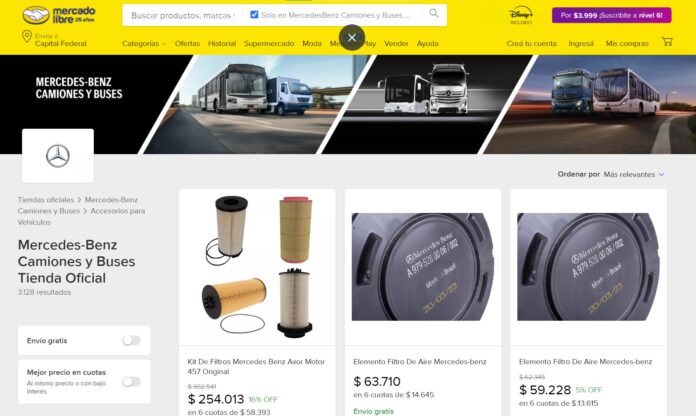Click the Mercedes-Benz star store logo
The width and height of the screenshot is (696, 416).
(x=58, y=156)
